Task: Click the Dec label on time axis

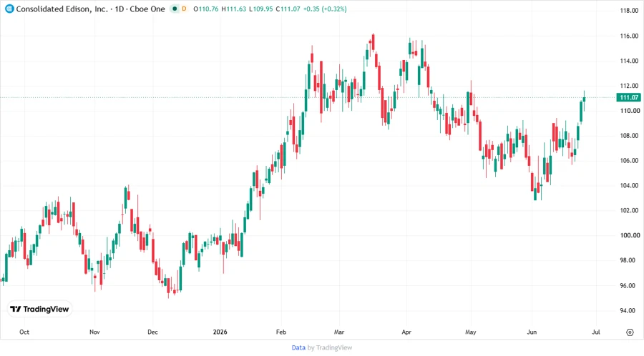Action: click(x=152, y=332)
